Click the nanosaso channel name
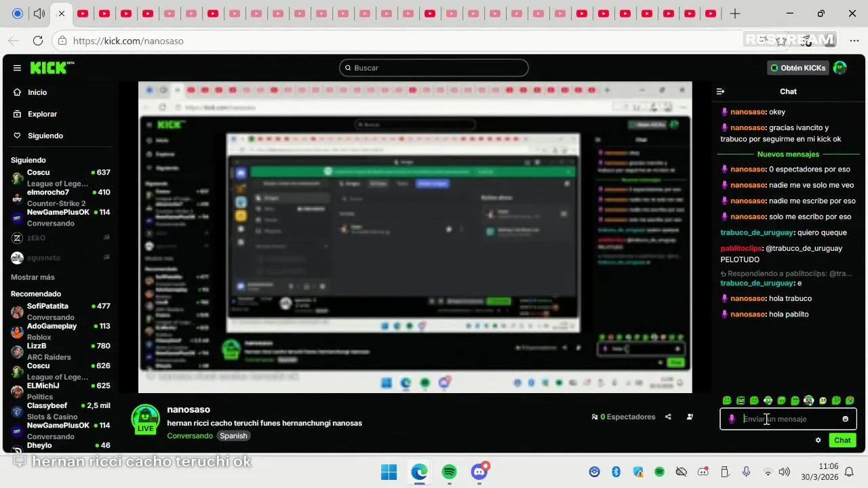868x488 pixels. pyautogui.click(x=189, y=409)
